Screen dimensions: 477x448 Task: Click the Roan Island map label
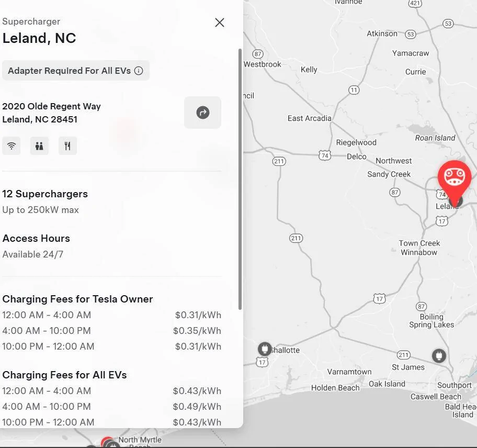[435, 138]
